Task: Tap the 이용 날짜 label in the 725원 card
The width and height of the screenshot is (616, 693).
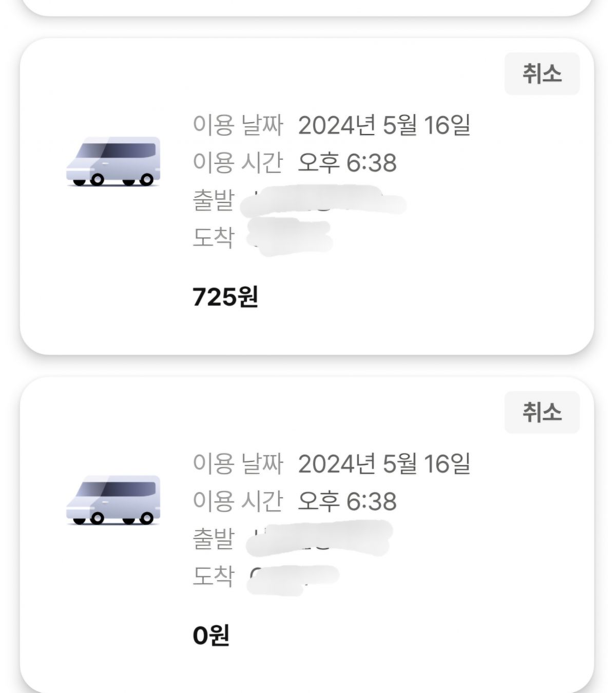Action: 238,125
